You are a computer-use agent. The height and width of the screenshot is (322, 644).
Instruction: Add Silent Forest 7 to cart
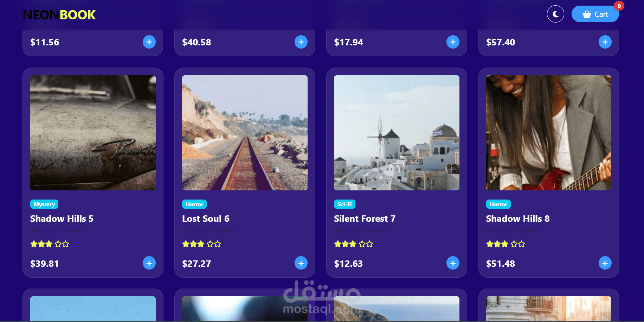point(453,263)
